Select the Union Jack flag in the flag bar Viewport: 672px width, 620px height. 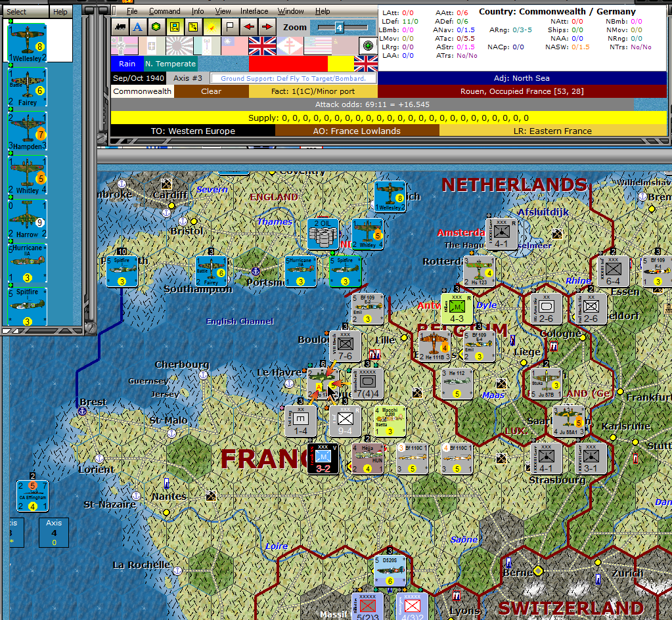tap(262, 46)
